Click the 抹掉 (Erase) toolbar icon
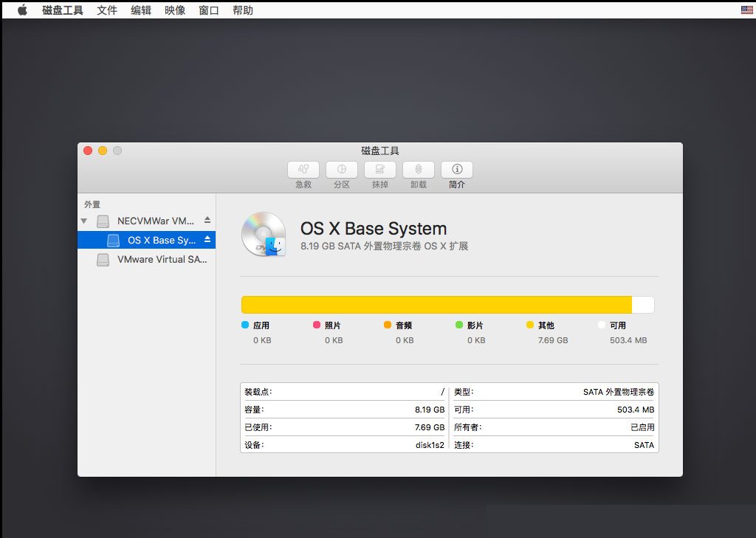756x538 pixels. pyautogui.click(x=380, y=170)
